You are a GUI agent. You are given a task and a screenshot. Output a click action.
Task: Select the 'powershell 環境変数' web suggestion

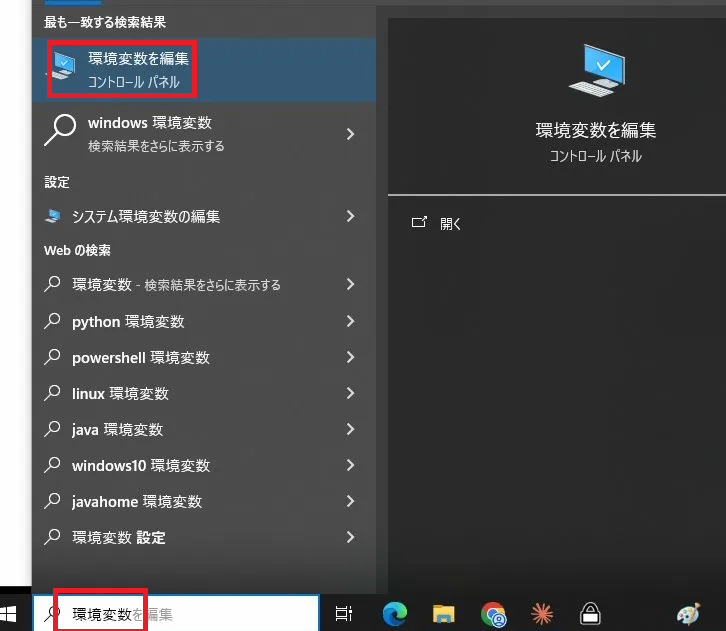140,357
